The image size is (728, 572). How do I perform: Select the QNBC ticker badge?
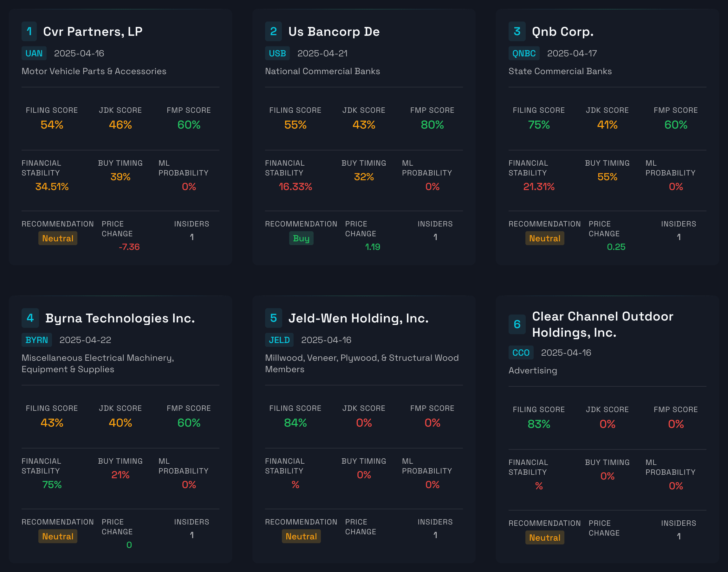523,53
